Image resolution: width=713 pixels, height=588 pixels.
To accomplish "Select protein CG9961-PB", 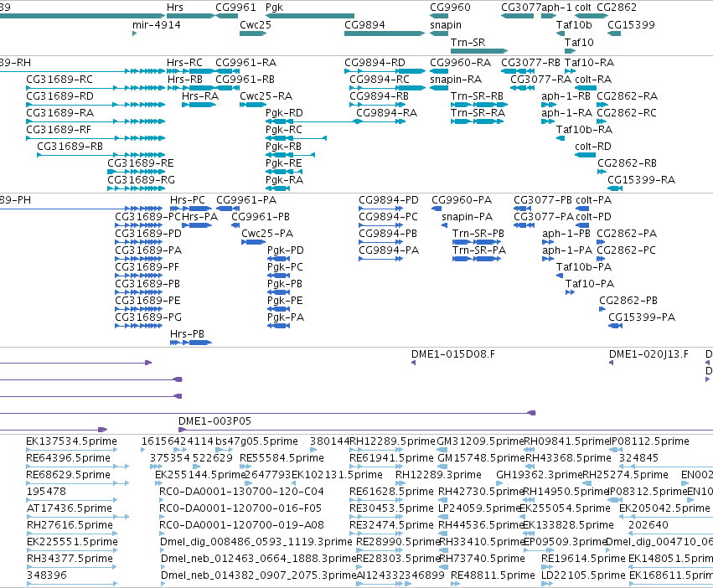I will 261,217.
